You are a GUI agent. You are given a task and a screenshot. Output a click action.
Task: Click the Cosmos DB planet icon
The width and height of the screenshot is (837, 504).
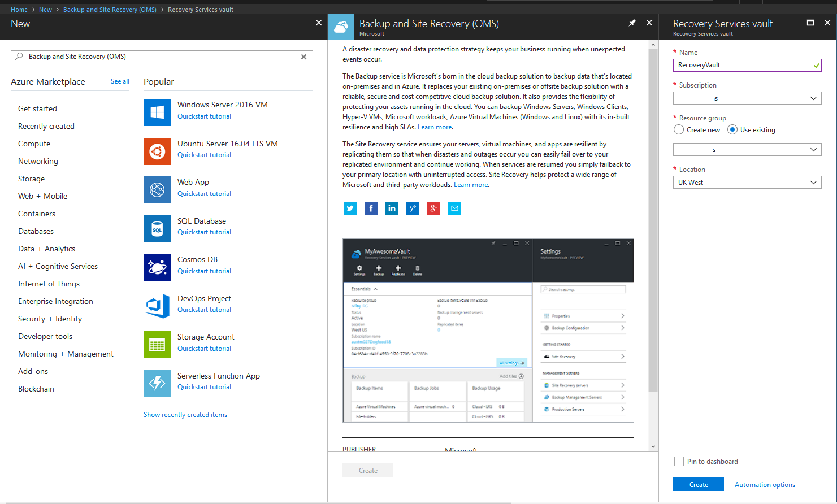click(157, 267)
